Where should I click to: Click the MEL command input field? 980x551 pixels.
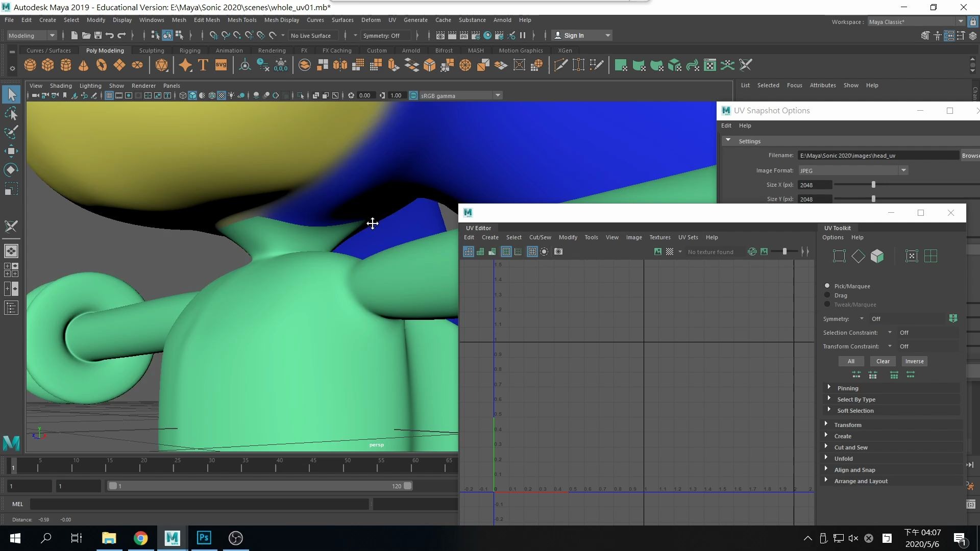(199, 504)
